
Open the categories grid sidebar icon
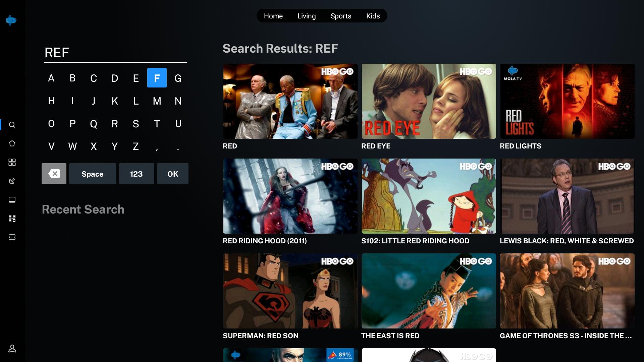pos(12,162)
